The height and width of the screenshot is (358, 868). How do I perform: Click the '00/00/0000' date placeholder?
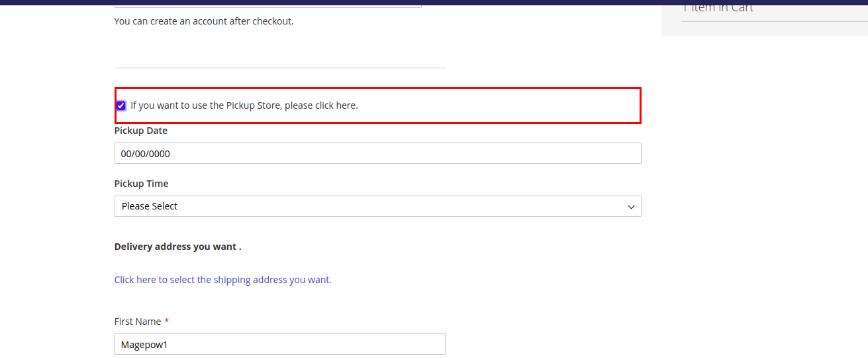(145, 154)
